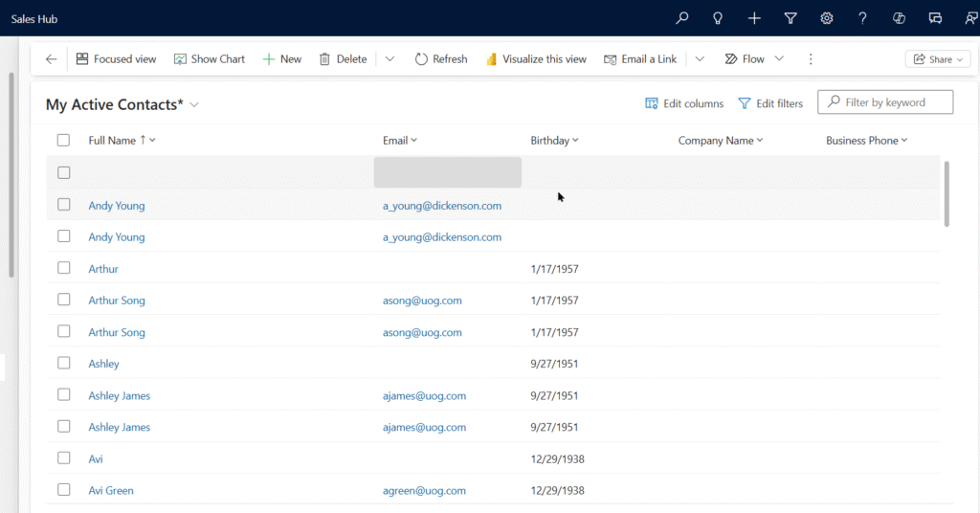Click the left pane's scrollbar thumb

[x=11, y=175]
